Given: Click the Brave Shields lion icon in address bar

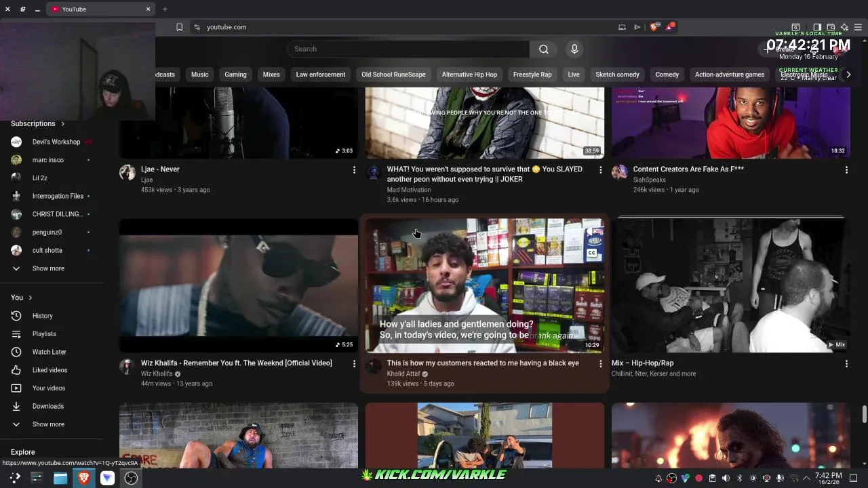Looking at the screenshot, I should pyautogui.click(x=654, y=27).
